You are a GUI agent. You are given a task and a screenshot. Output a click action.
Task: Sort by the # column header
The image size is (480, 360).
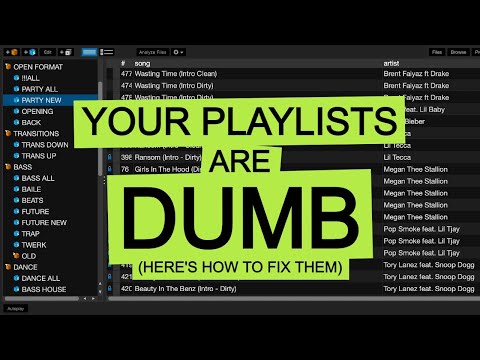click(x=123, y=63)
